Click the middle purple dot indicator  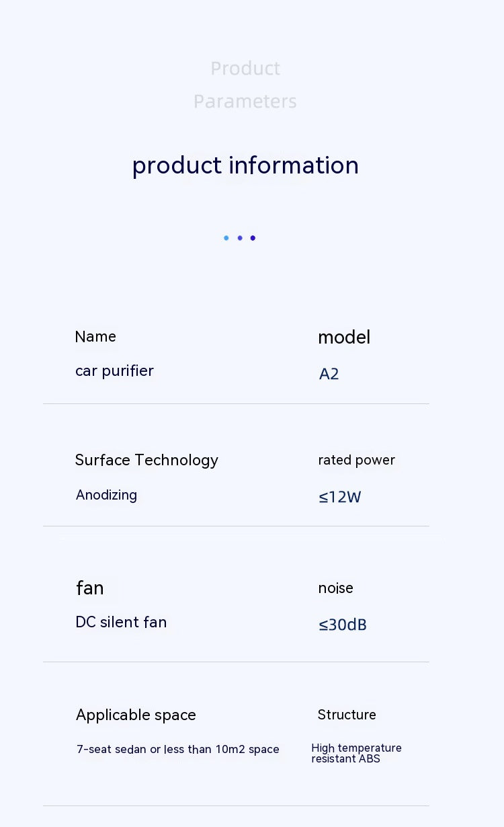coord(240,238)
